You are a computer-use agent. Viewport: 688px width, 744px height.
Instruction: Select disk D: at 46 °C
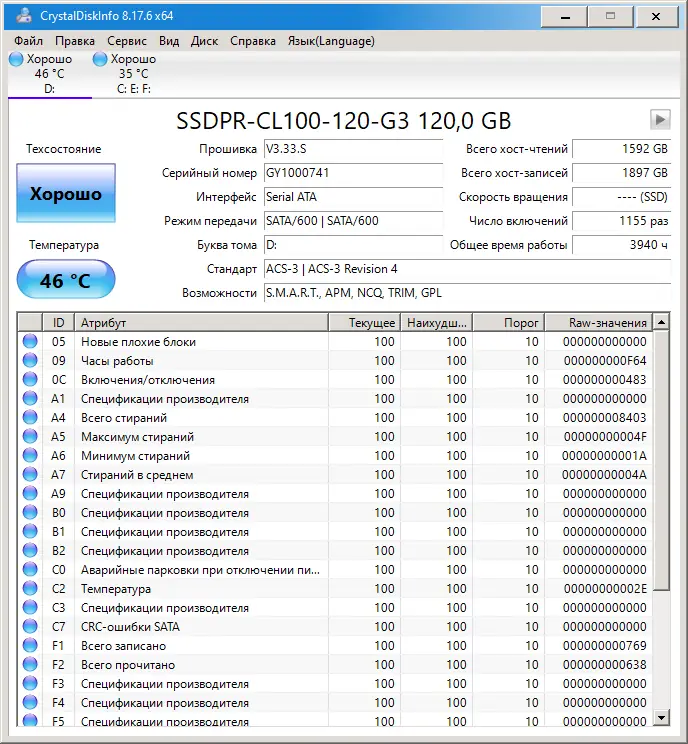49,74
